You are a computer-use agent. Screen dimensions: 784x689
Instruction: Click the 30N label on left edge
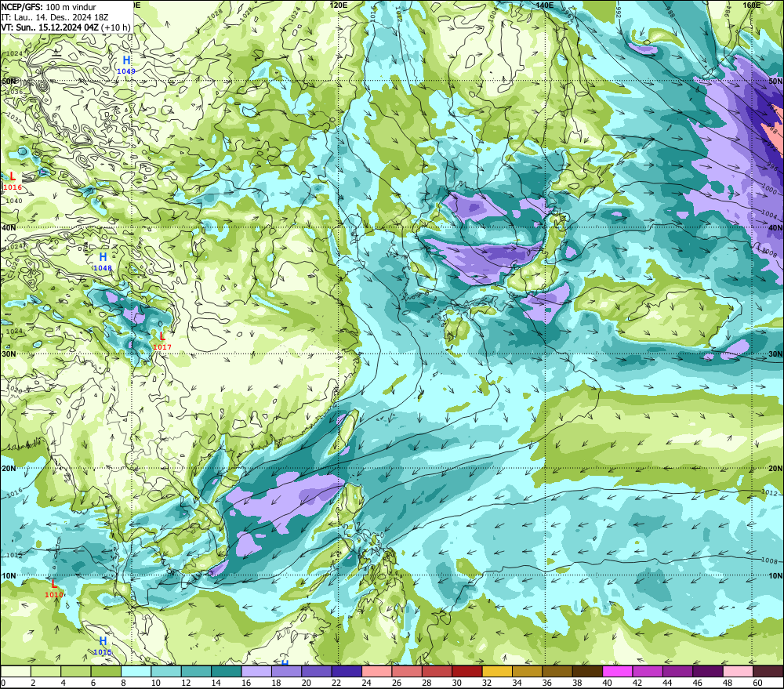[9, 354]
